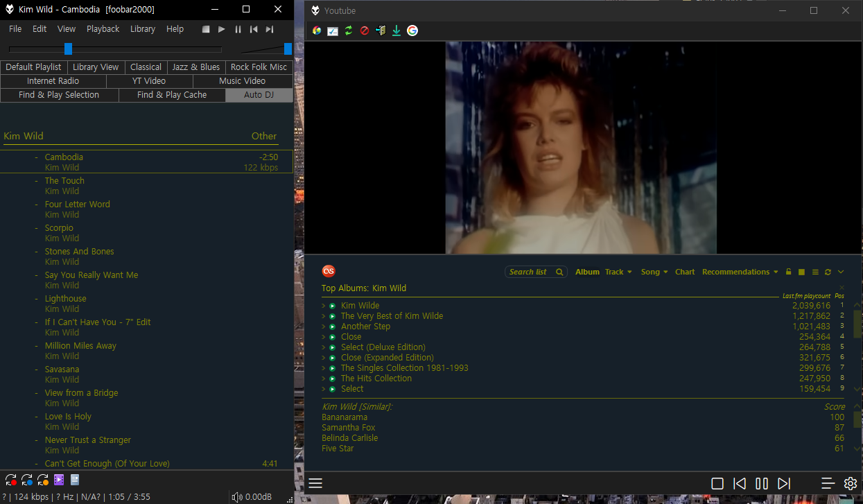Viewport: 863px width, 504px height.
Task: Click the yellow square icon beside padlock
Action: (x=801, y=272)
